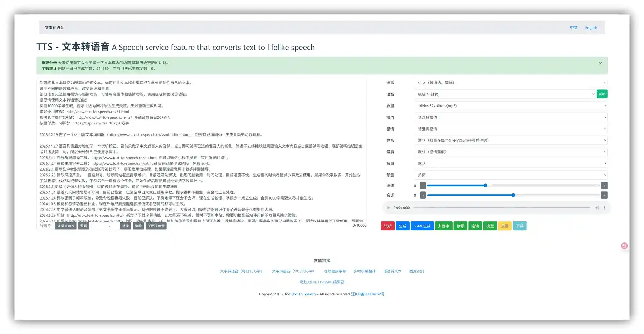The height and width of the screenshot is (334, 644).
Task: Play the audio in the player
Action: click(x=389, y=208)
